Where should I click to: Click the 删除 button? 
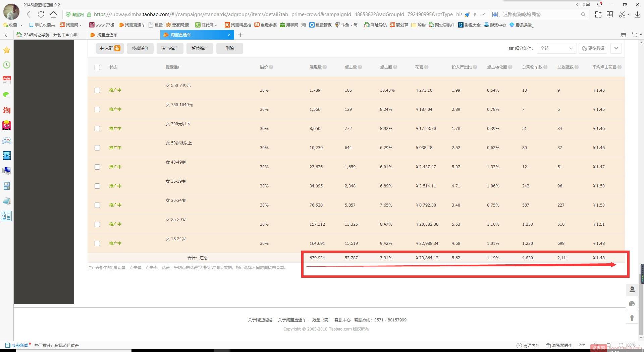point(230,48)
